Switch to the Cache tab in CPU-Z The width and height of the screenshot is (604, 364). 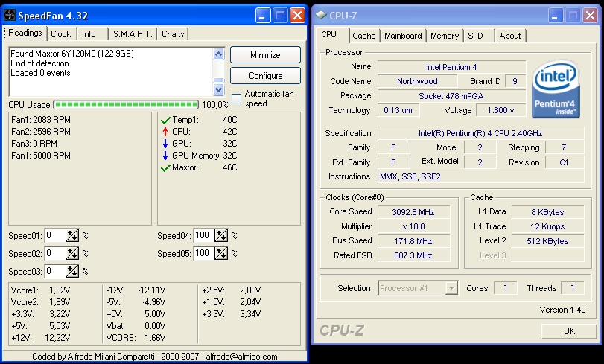tap(363, 36)
